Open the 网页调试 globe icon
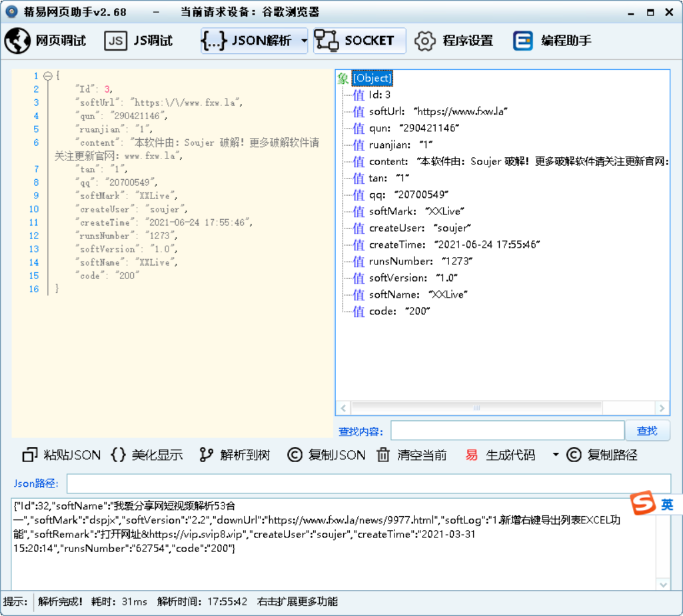 pyautogui.click(x=17, y=41)
